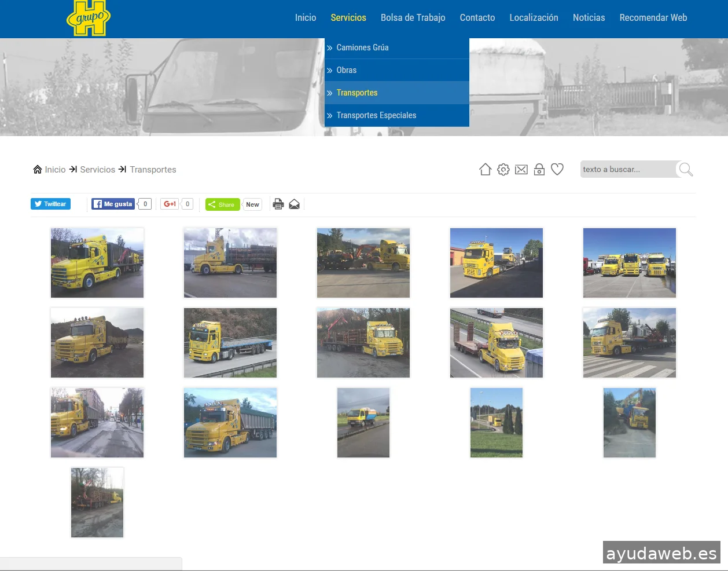
Task: Open the Bolsa de Trabajo page
Action: pyautogui.click(x=413, y=18)
